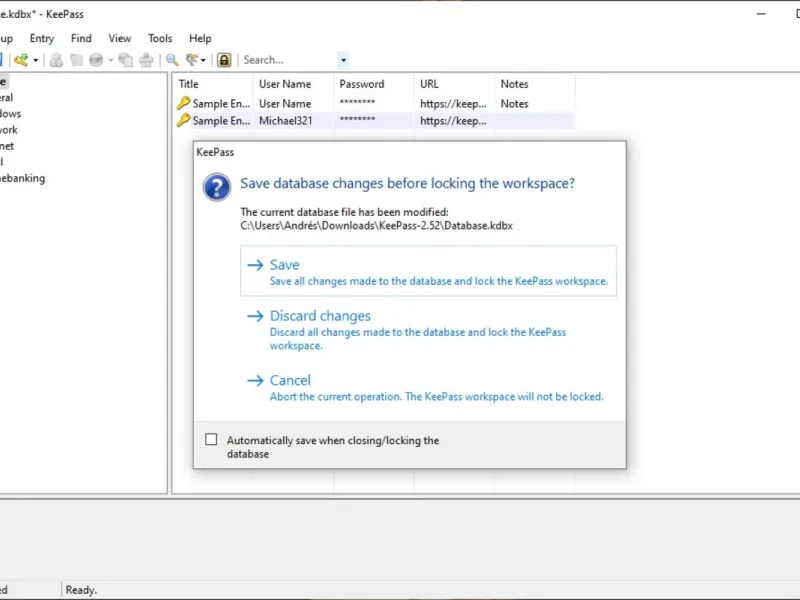Click the Perform Auto-Type toolbar icon
The width and height of the screenshot is (800, 600).
(147, 60)
